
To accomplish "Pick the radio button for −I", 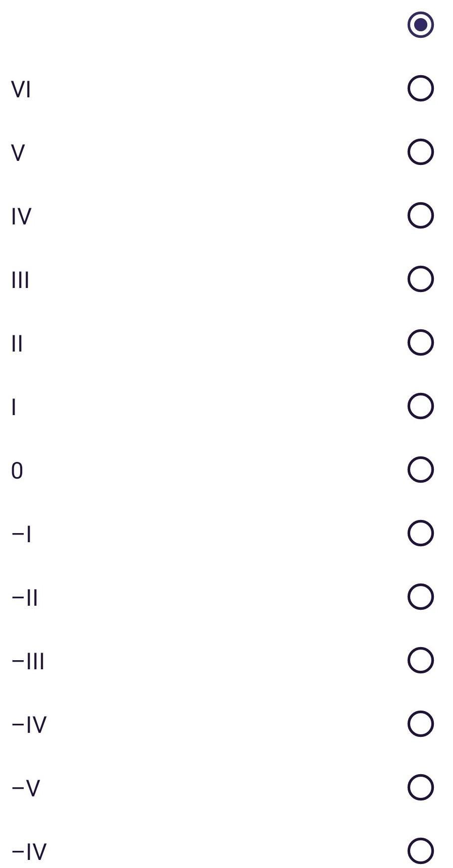I will coord(420,534).
